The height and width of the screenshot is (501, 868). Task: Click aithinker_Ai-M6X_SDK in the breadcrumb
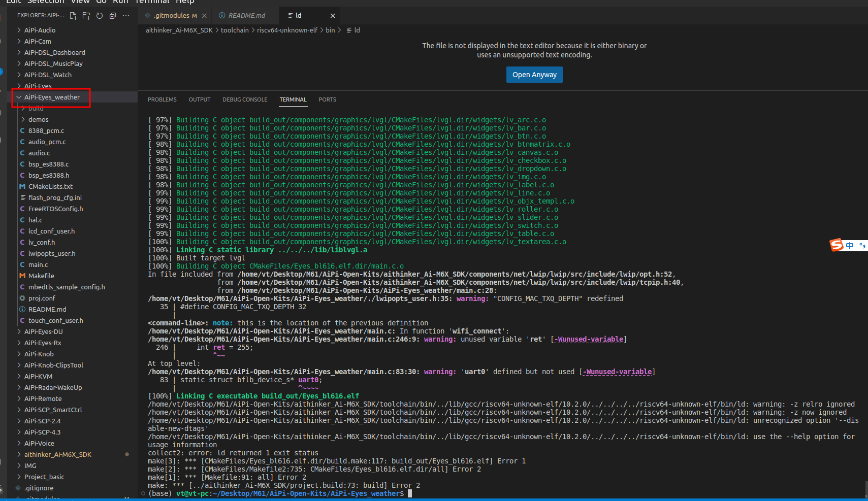coord(179,30)
